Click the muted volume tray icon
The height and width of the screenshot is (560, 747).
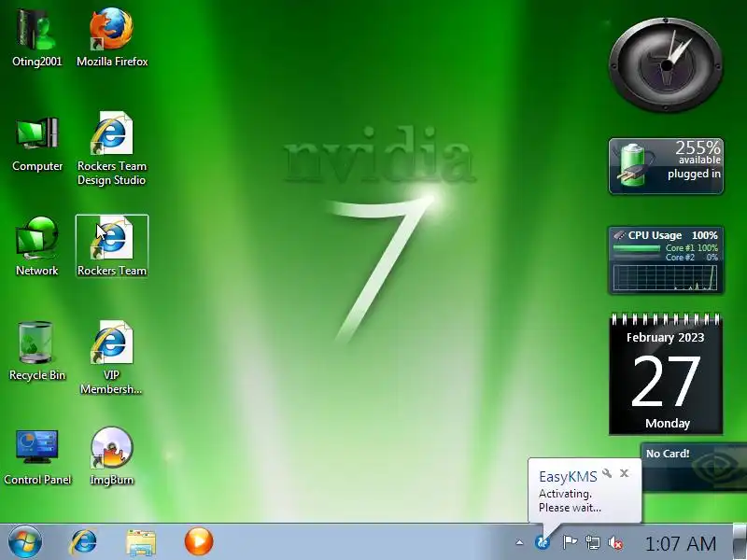tap(615, 542)
